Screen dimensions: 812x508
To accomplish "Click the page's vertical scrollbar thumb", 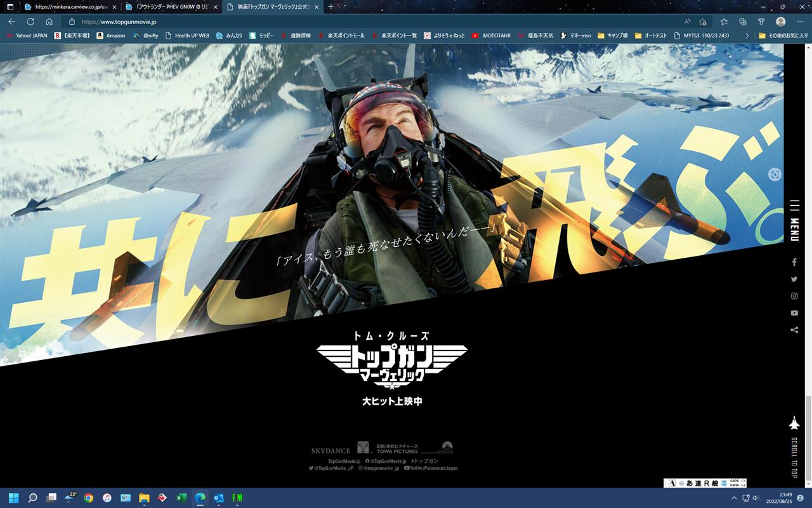I will pos(808,437).
